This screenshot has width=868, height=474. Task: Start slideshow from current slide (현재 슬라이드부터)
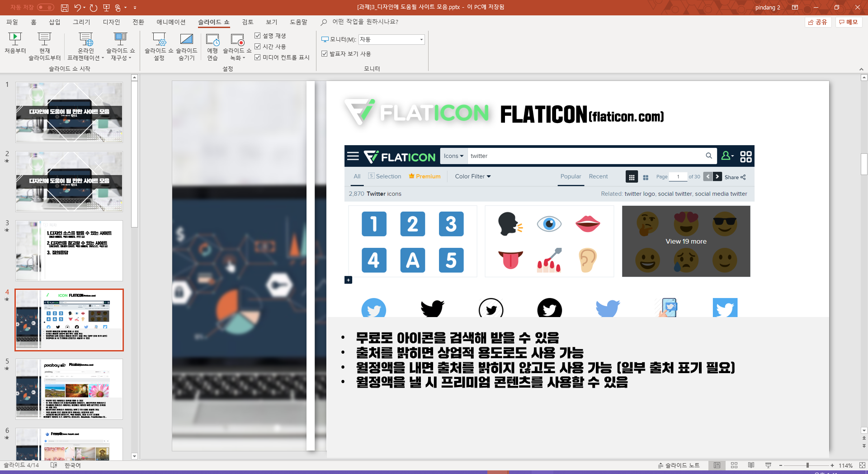[44, 46]
